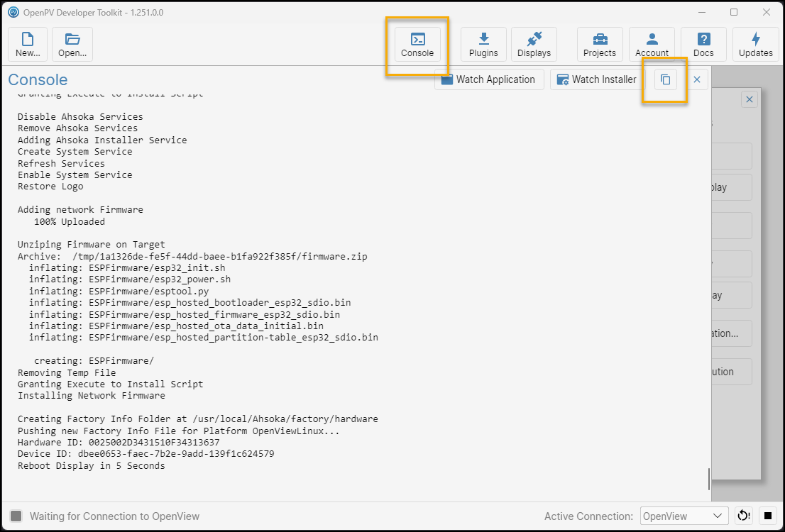Open the Docs help section
This screenshot has height=532, width=785.
point(703,45)
